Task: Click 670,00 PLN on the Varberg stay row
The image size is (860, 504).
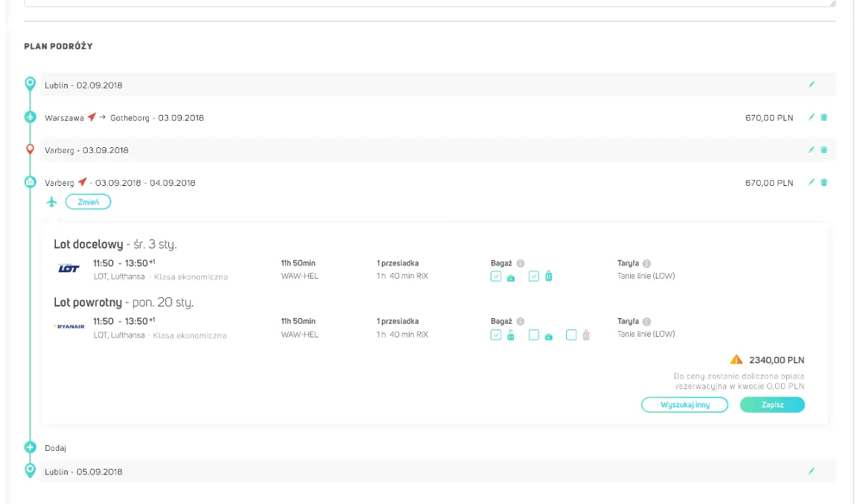Action: coord(769,183)
